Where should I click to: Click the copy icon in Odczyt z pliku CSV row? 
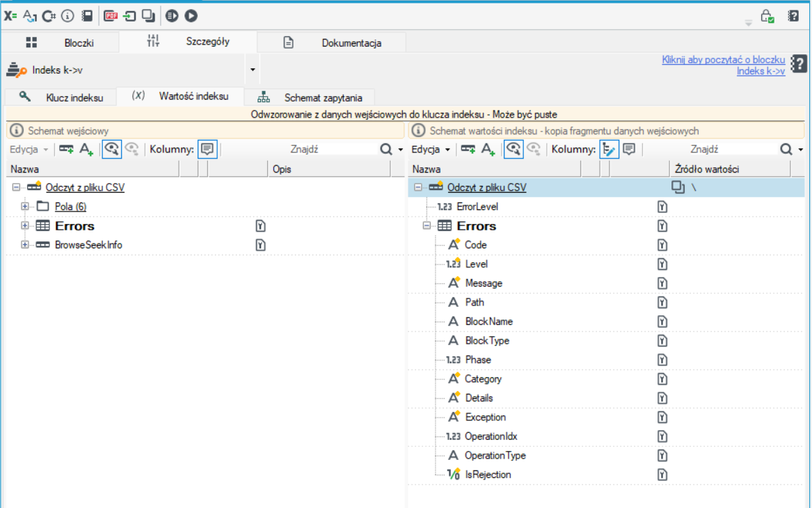pos(678,187)
